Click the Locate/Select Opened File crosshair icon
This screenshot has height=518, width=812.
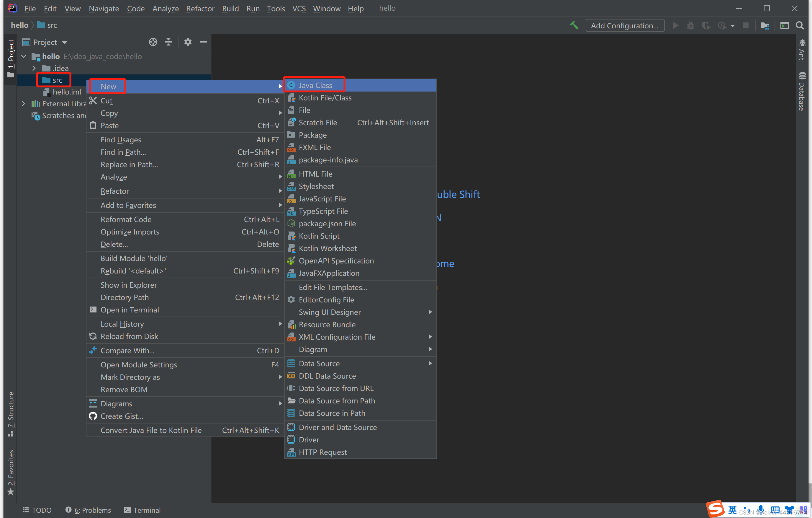(x=153, y=42)
